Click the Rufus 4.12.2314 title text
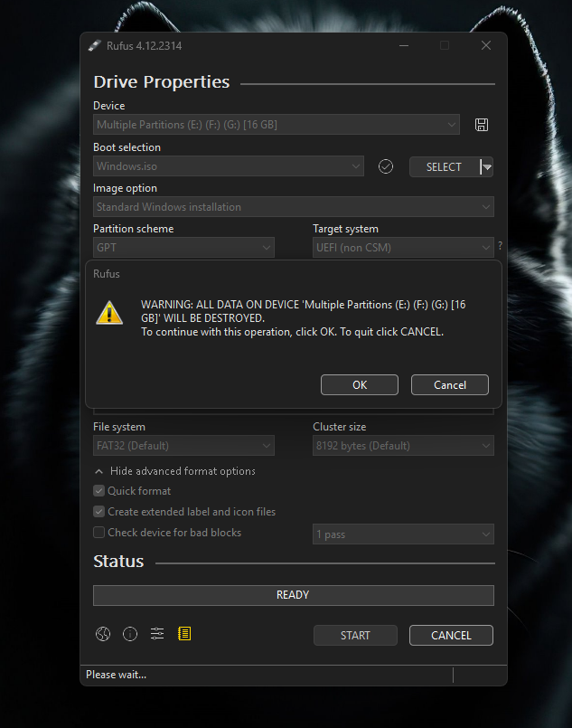 (145, 46)
